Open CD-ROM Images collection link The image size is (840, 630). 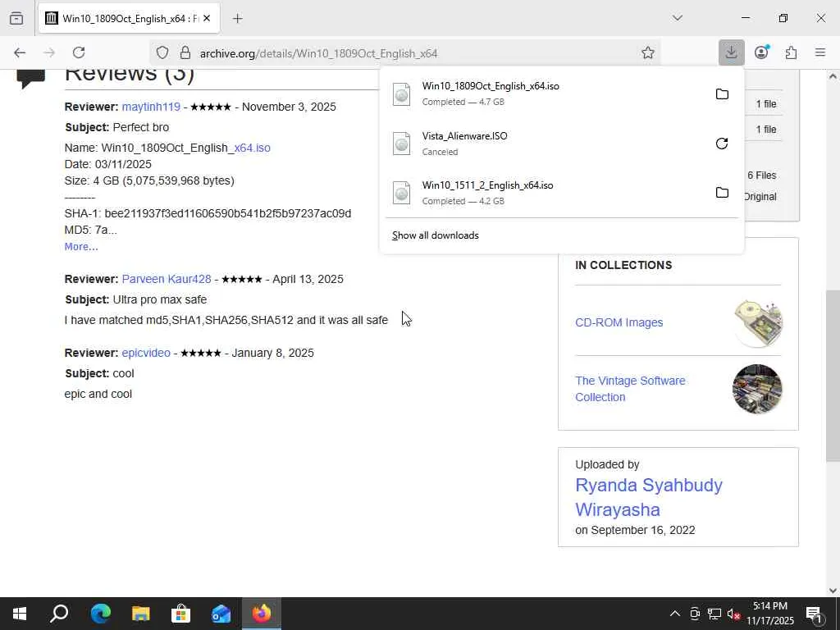tap(619, 322)
